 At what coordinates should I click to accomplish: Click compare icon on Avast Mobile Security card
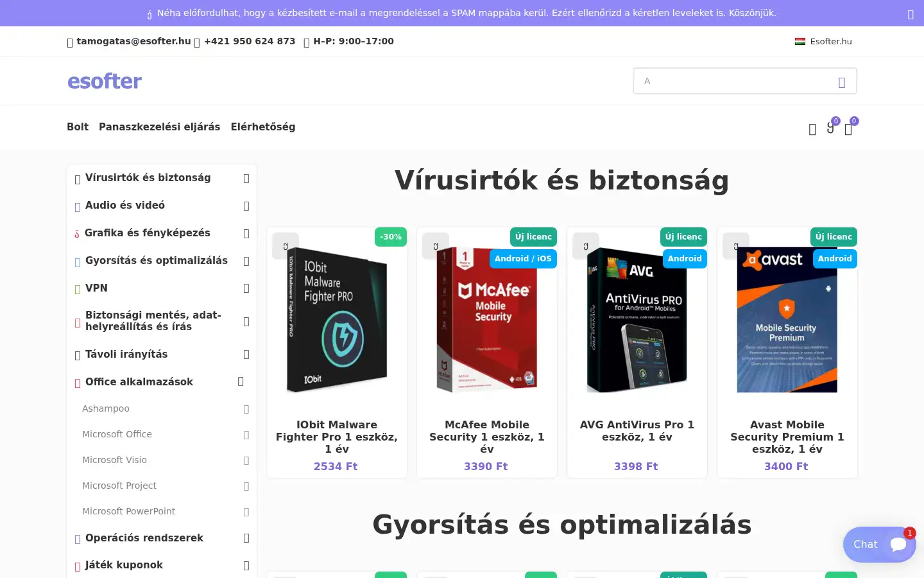click(x=736, y=246)
